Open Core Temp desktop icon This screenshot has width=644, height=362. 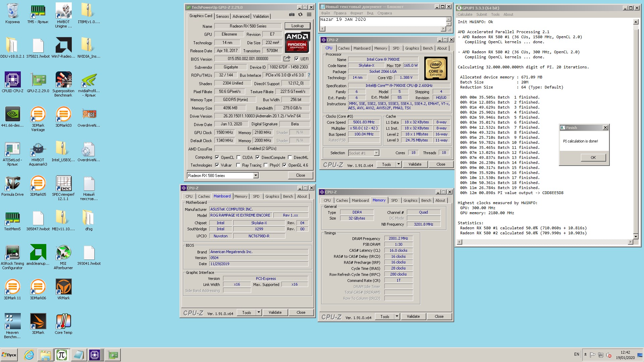[x=63, y=324]
